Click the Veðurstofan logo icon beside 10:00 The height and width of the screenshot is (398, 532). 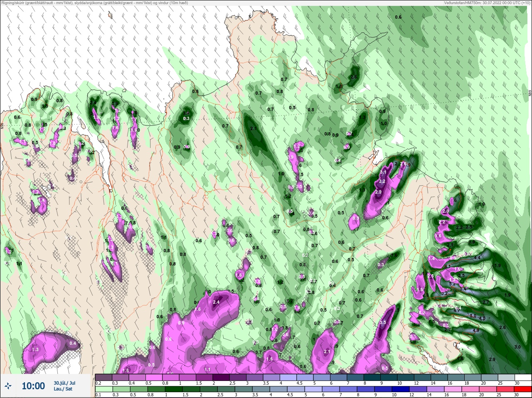point(8,386)
